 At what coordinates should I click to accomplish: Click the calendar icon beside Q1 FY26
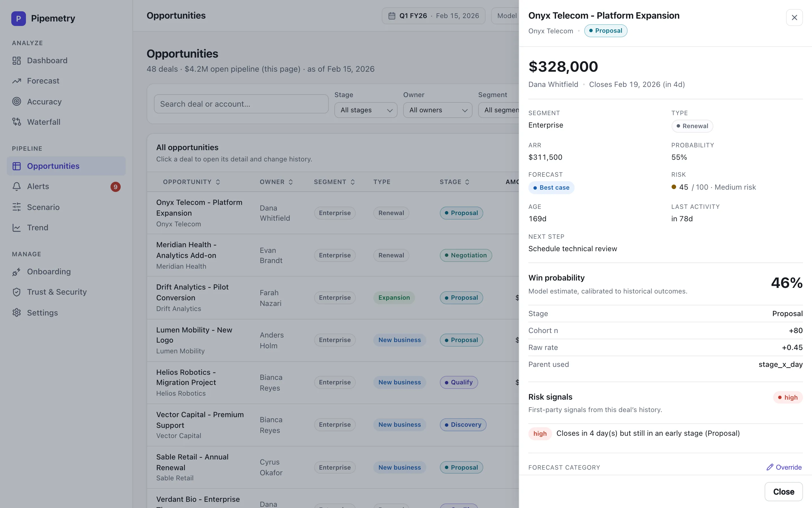[x=392, y=16]
